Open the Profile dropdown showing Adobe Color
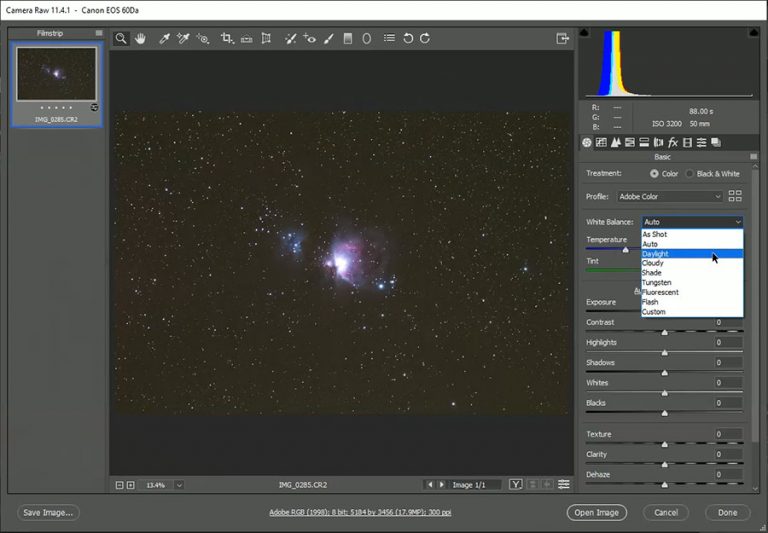The width and height of the screenshot is (768, 533). (670, 196)
